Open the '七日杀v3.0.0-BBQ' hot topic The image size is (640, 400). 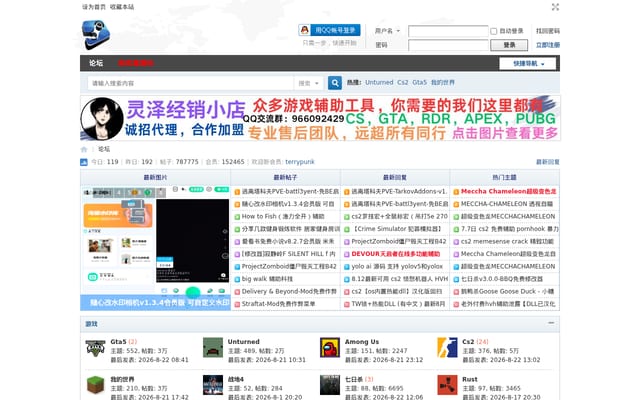pyautogui.click(x=502, y=280)
